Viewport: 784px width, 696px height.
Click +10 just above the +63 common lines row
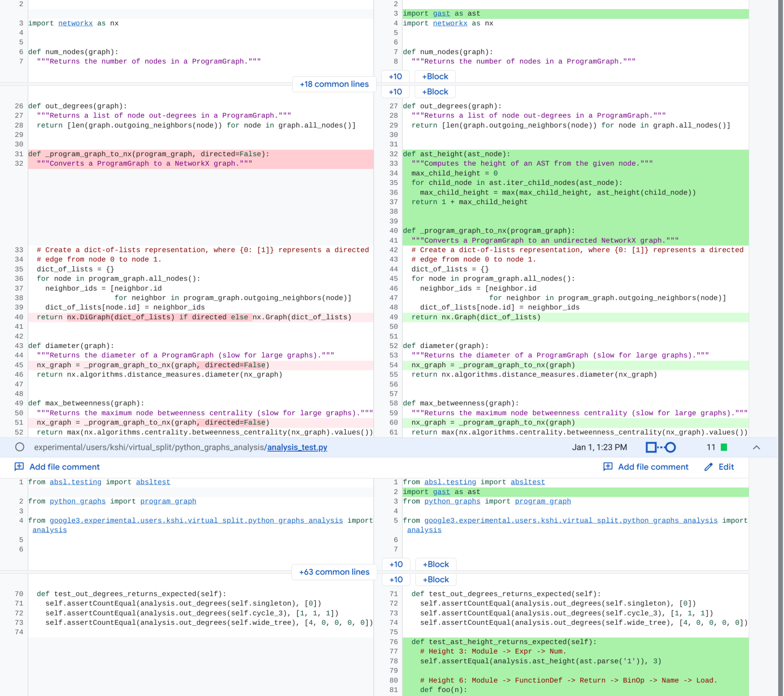coord(396,564)
